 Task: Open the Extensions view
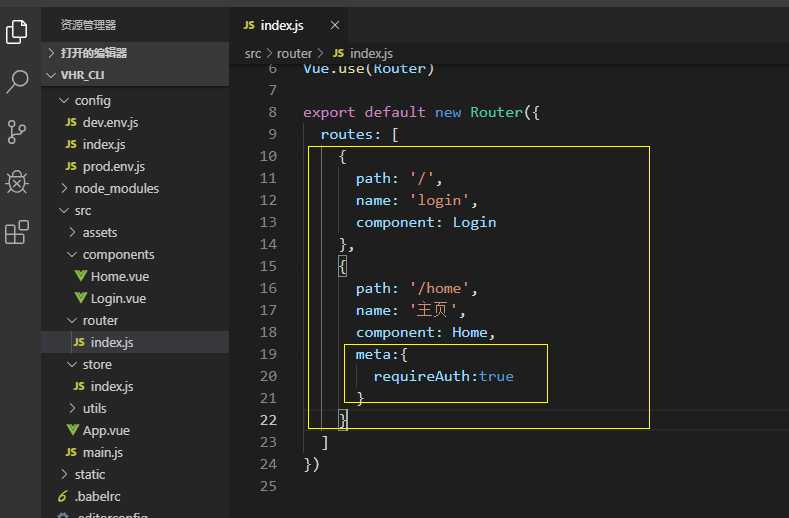click(x=17, y=232)
